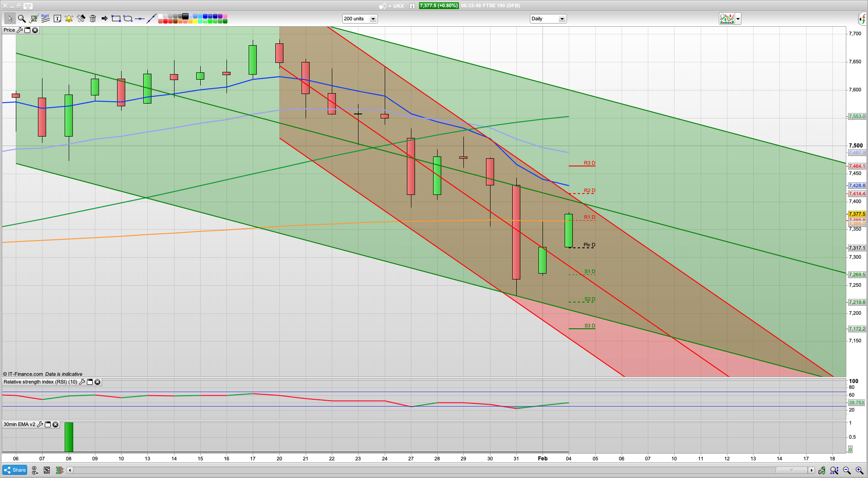Viewport: 868px width, 478px height.
Task: Pick the yellow color swatch
Action: (x=195, y=21)
